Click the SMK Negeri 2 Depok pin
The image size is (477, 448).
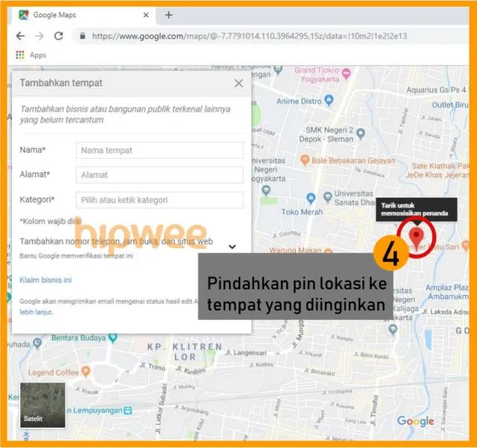(x=361, y=133)
